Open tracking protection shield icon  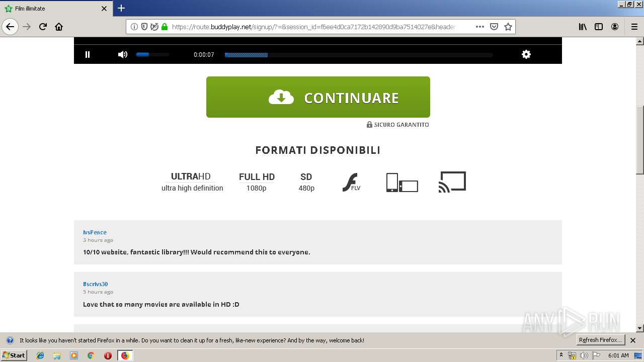[144, 27]
